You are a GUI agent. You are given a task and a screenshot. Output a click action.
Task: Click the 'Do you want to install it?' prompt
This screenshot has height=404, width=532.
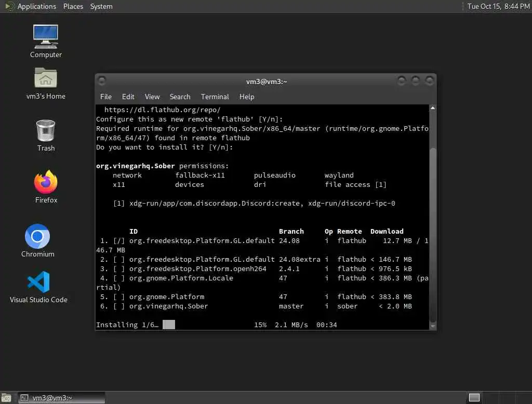coord(165,147)
